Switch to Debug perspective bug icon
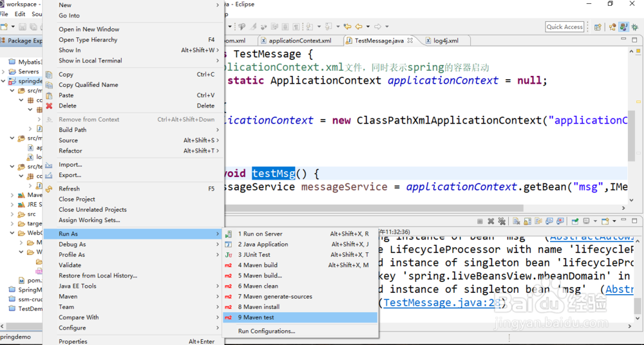 (x=634, y=26)
